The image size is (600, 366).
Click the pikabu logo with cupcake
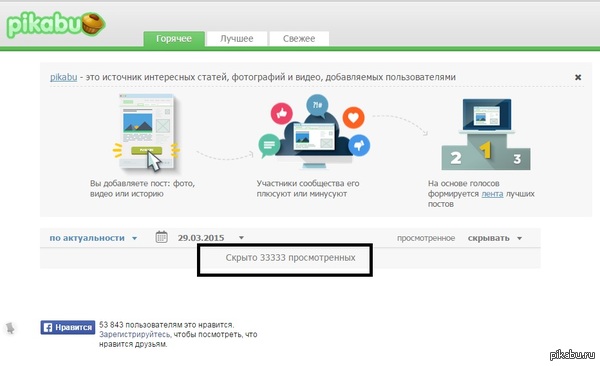[x=56, y=25]
